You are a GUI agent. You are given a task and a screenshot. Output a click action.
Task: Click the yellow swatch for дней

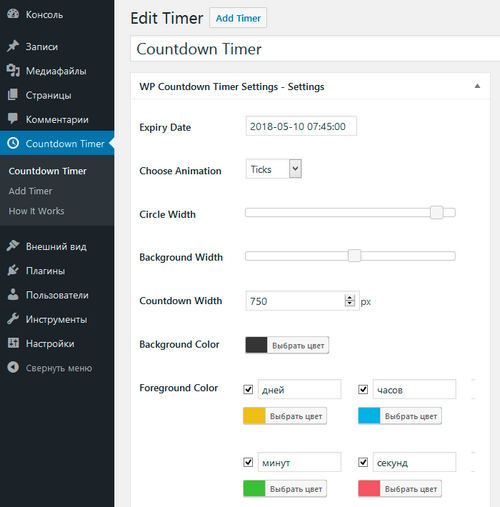(x=254, y=416)
